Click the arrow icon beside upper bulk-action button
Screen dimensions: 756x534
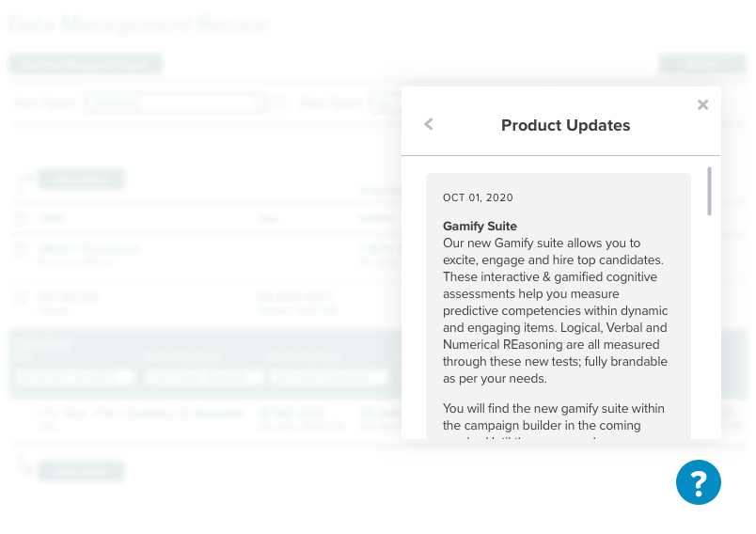coord(24,183)
